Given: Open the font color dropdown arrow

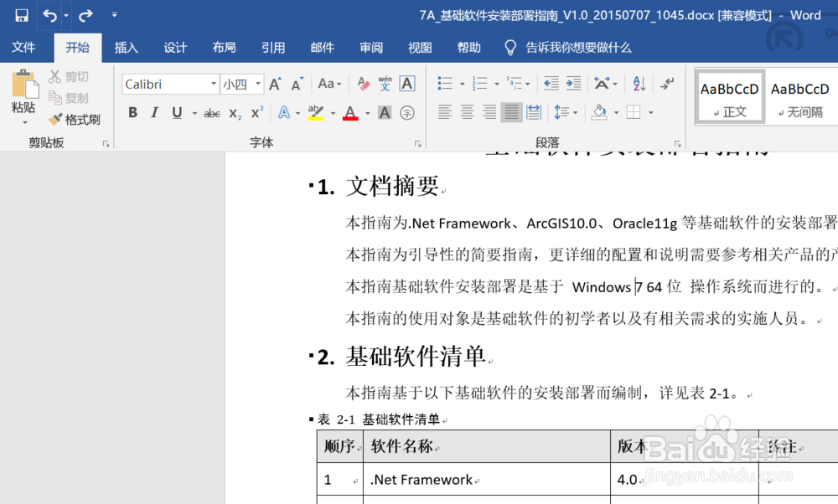Looking at the screenshot, I should pos(368,113).
